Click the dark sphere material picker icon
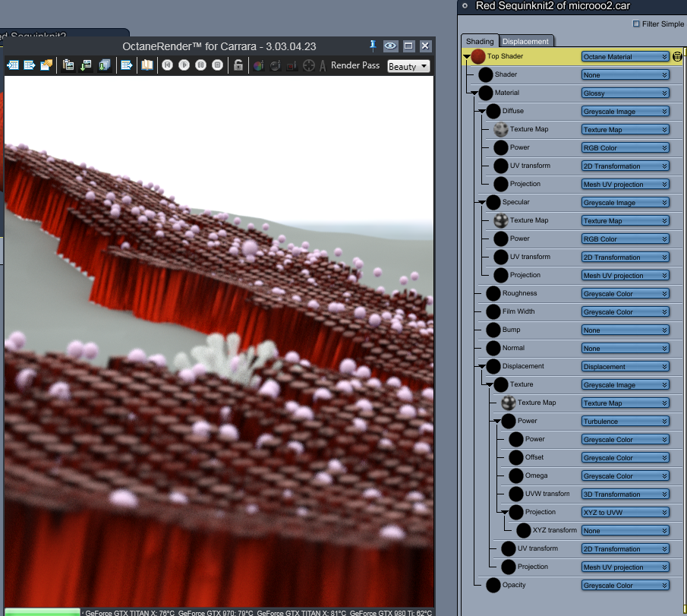687x616 pixels. tap(275, 66)
